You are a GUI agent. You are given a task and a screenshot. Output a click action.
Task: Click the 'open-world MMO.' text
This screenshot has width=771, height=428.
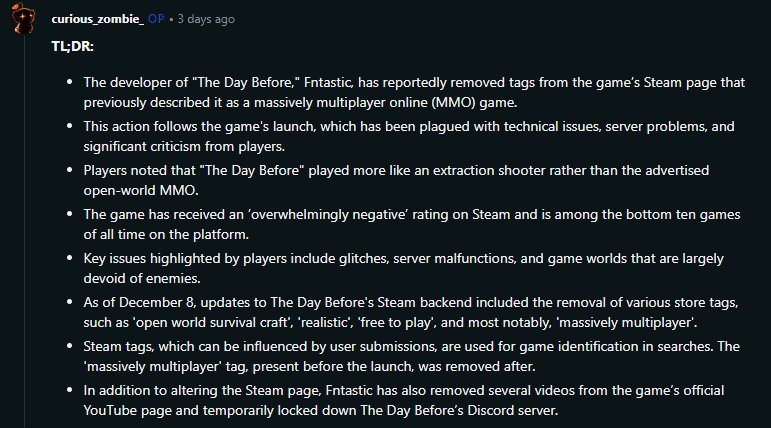click(141, 190)
